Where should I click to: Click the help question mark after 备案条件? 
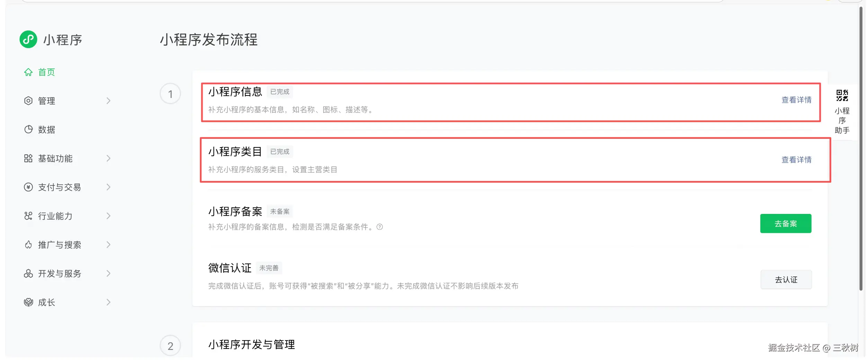point(380,227)
